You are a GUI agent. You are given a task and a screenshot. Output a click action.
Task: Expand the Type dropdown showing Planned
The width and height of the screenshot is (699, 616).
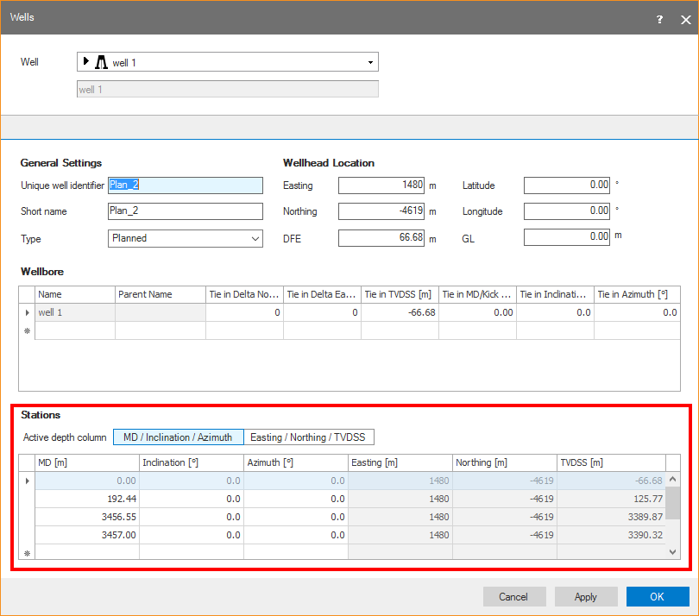(x=255, y=239)
